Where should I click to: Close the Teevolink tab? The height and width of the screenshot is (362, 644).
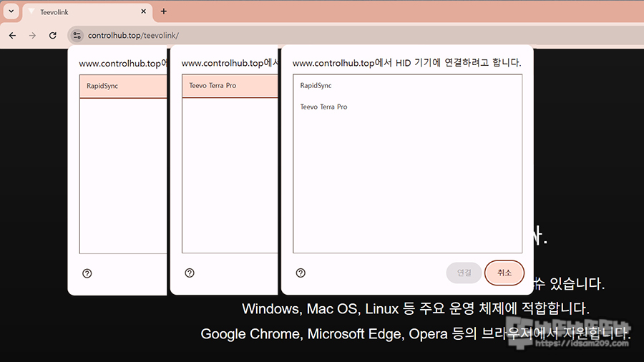[x=143, y=11]
